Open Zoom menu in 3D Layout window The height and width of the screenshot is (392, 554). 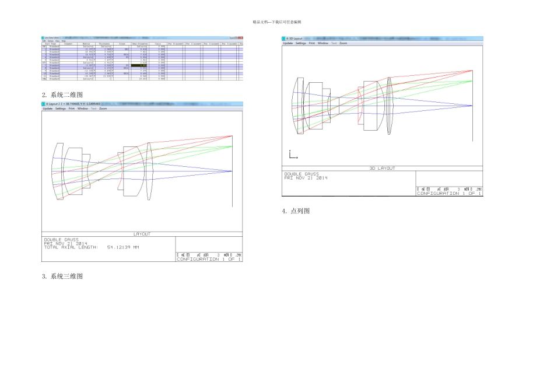pyautogui.click(x=343, y=43)
